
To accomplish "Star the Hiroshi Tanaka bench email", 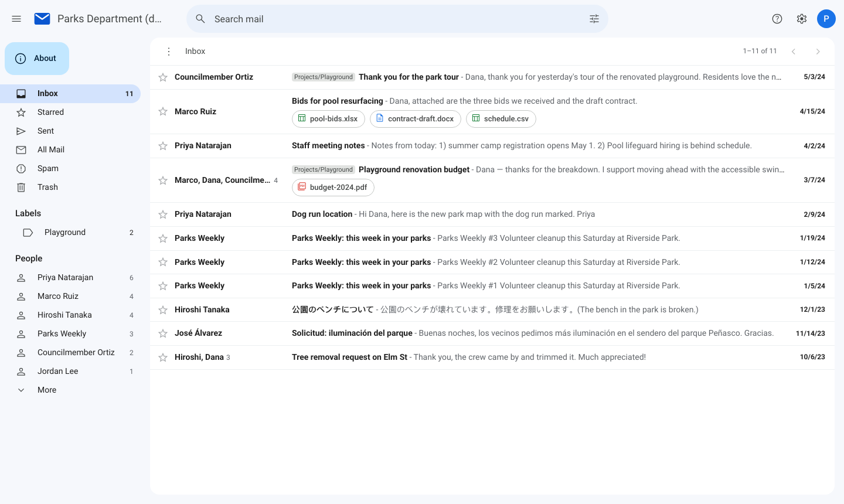I will click(x=163, y=310).
